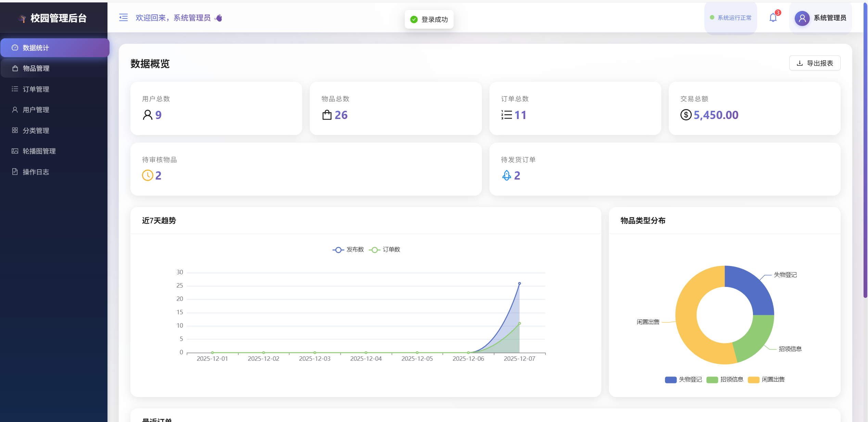Open 轮播图管理 in the sidebar
This screenshot has height=422, width=868.
click(x=39, y=151)
